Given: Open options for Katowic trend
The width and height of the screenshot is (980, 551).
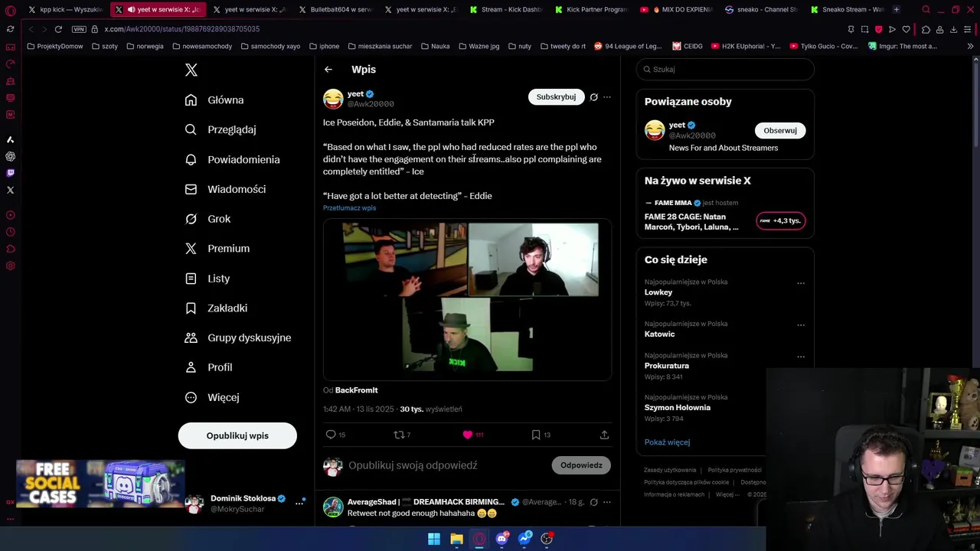Looking at the screenshot, I should (x=801, y=325).
